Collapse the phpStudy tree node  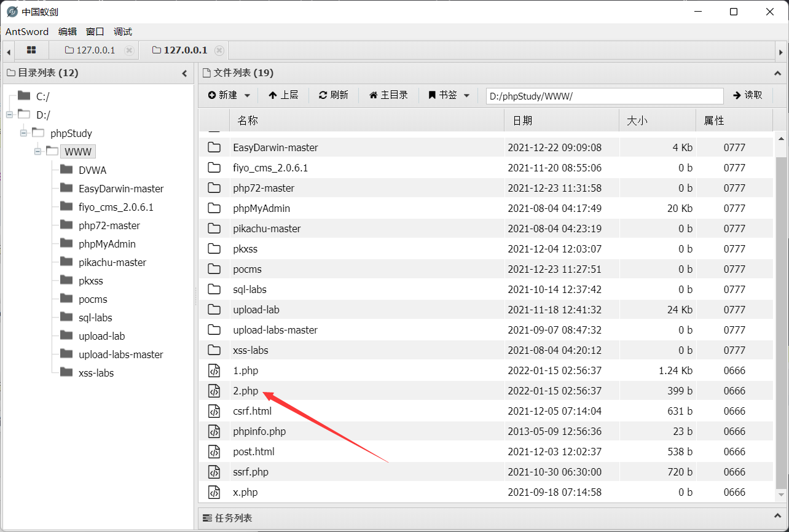pos(23,133)
